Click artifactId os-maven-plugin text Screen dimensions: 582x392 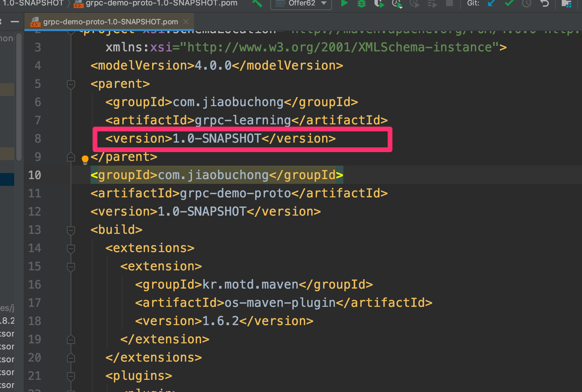(x=280, y=303)
